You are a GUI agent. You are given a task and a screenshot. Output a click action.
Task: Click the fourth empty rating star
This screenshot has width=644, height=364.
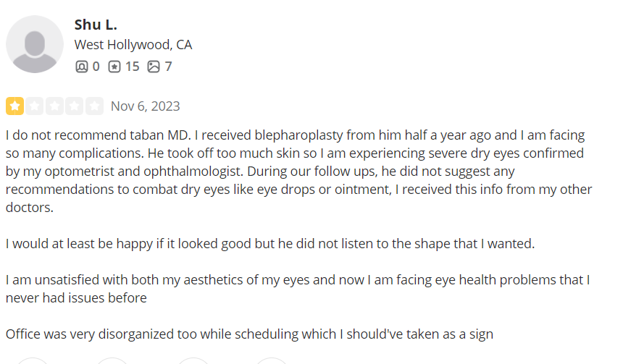[x=75, y=106]
